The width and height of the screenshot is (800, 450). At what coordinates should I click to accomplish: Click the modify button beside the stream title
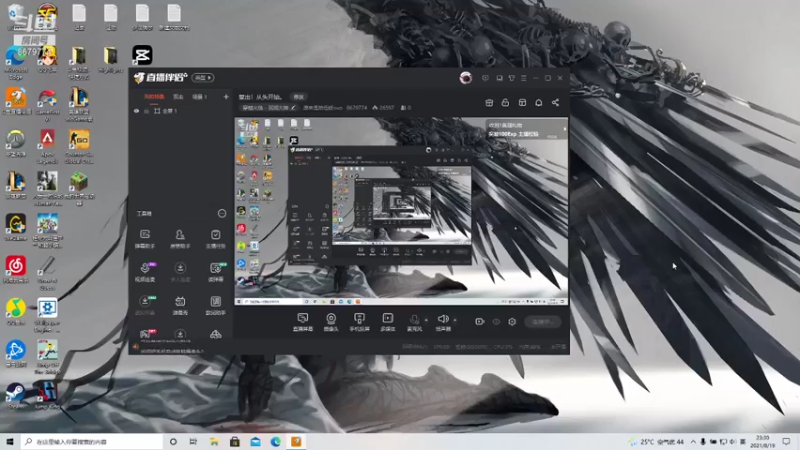tap(298, 97)
